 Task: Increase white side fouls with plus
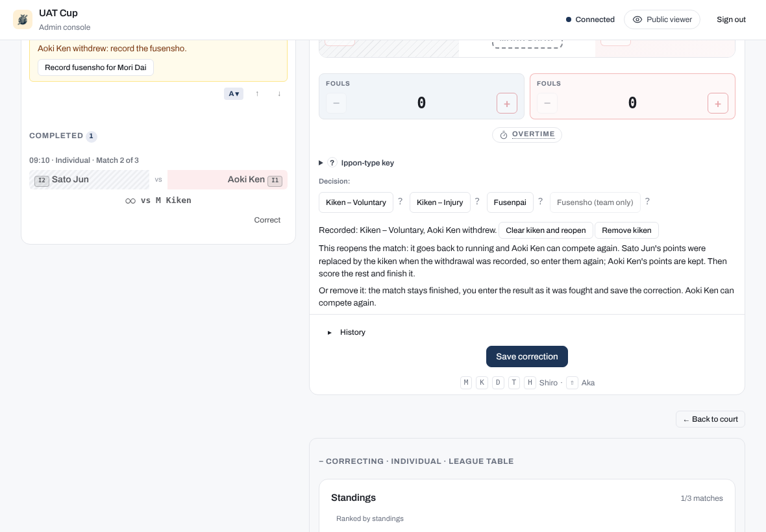[x=506, y=103]
